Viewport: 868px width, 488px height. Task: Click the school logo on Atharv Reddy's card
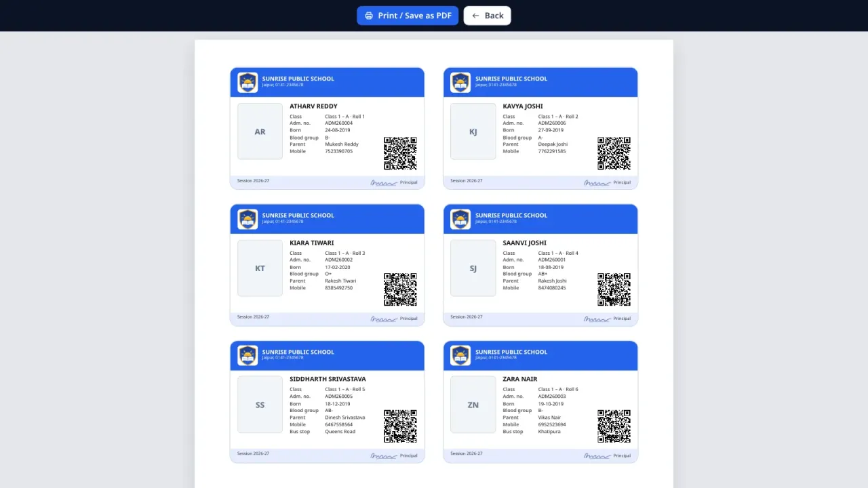coord(248,82)
